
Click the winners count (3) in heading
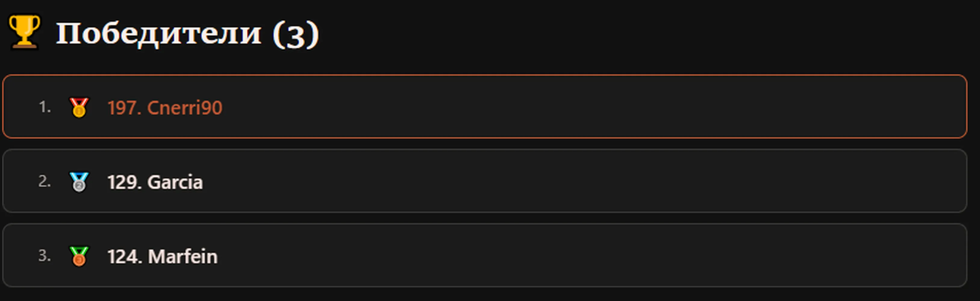click(296, 34)
